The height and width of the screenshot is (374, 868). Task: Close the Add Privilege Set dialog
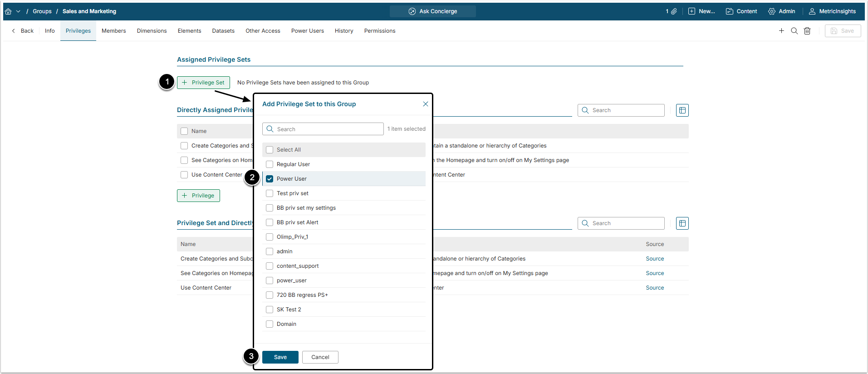coord(425,104)
